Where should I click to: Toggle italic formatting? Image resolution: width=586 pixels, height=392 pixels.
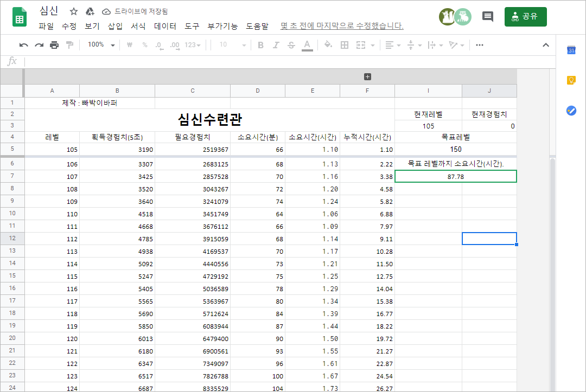pos(276,45)
